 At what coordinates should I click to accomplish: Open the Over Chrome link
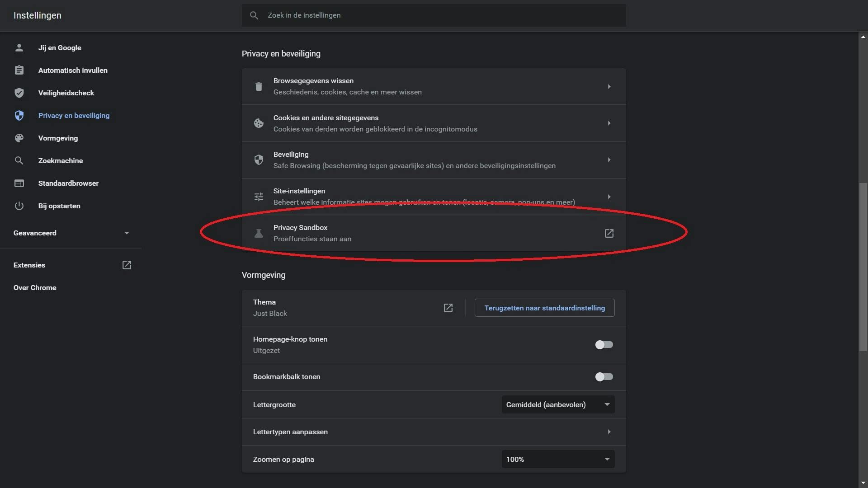coord(35,288)
